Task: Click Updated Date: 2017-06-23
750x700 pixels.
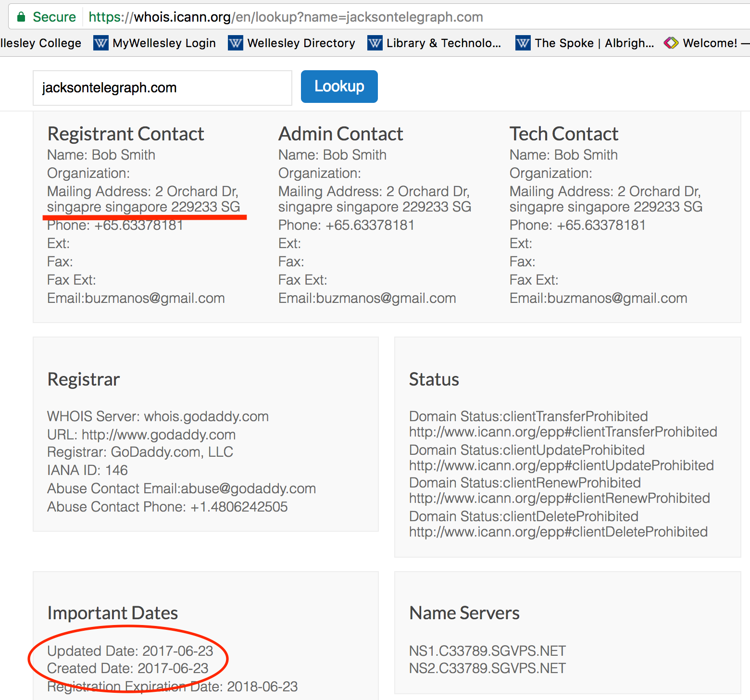Action: [130, 651]
